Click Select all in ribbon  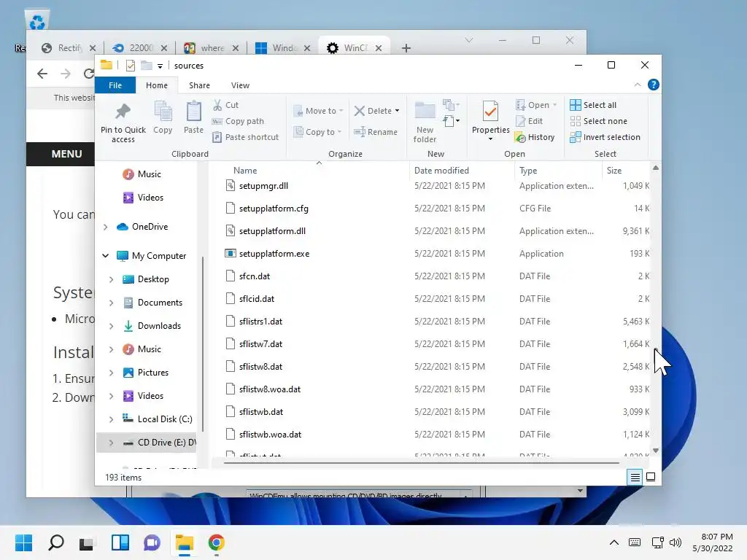(593, 105)
